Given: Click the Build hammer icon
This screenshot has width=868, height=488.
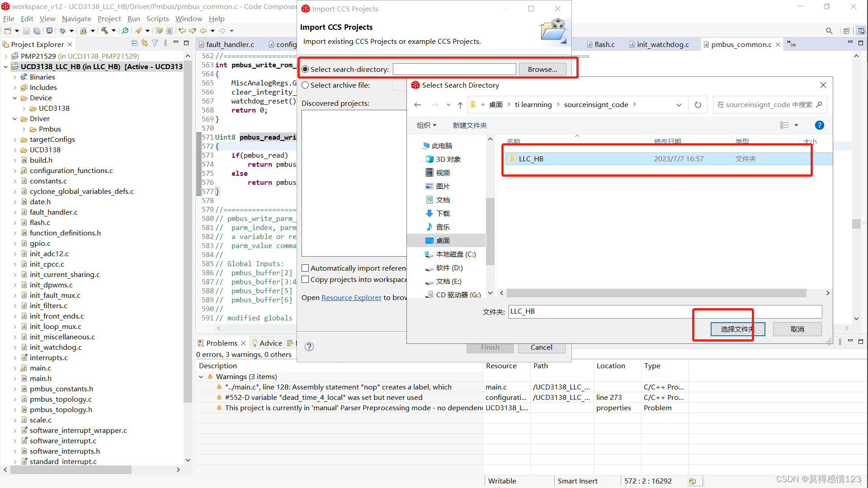Looking at the screenshot, I should pyautogui.click(x=104, y=31).
